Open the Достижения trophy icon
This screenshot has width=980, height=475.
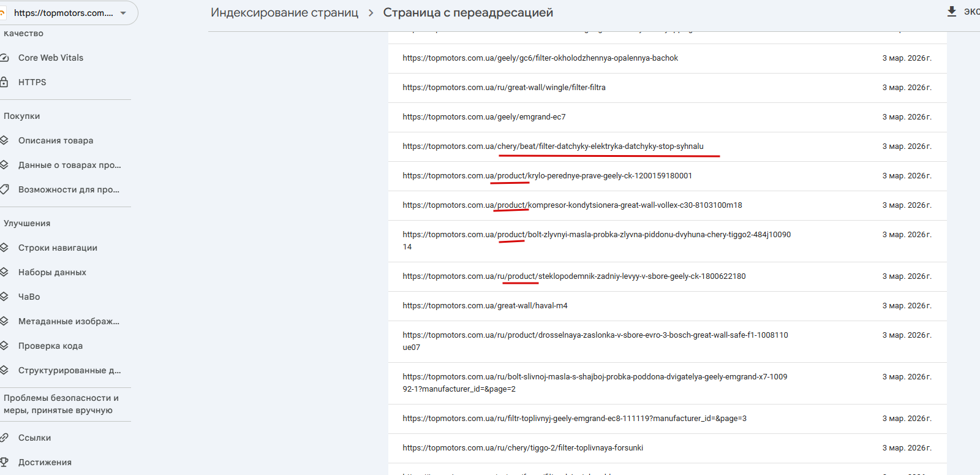(4, 462)
